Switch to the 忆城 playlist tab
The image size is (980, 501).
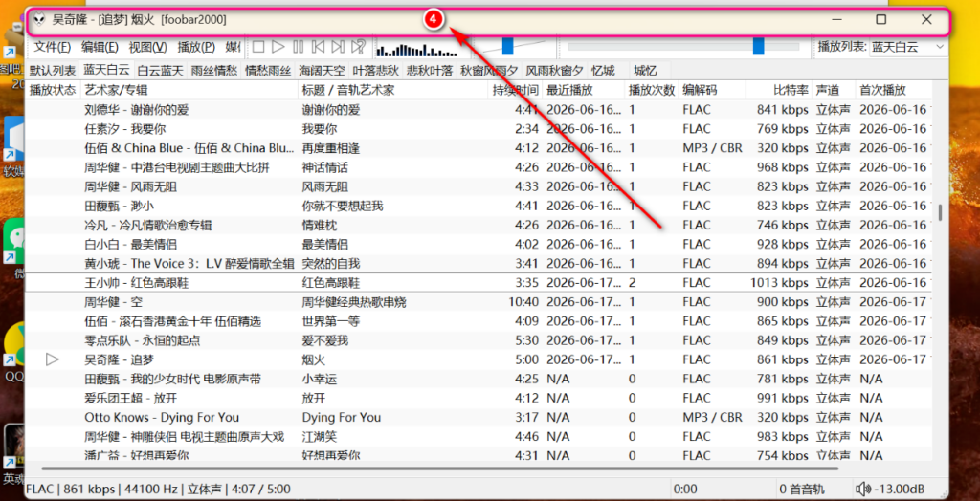603,70
